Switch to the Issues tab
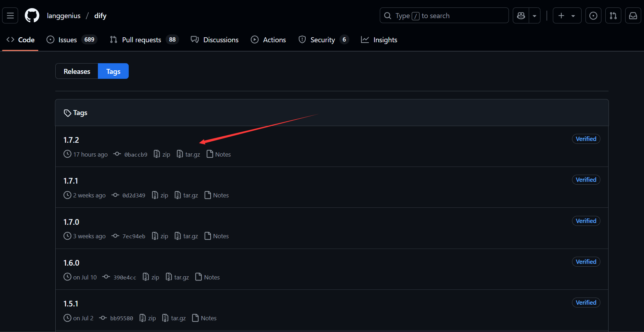The height and width of the screenshot is (332, 644). 72,40
